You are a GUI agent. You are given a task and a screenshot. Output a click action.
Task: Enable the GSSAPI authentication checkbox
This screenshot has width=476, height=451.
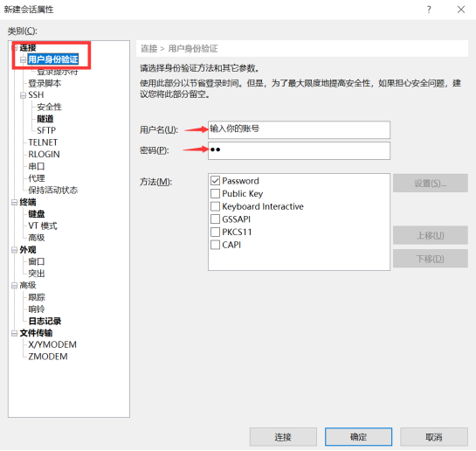215,219
